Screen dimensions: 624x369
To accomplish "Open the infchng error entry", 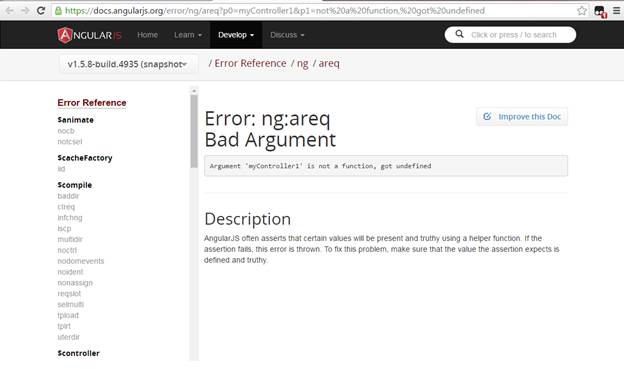I will click(70, 218).
